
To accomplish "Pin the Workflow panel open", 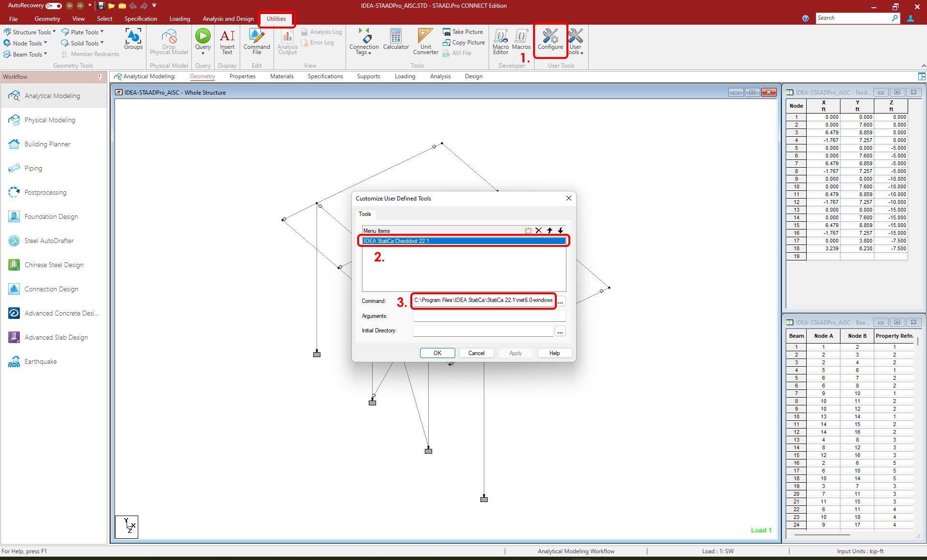I will tap(100, 77).
